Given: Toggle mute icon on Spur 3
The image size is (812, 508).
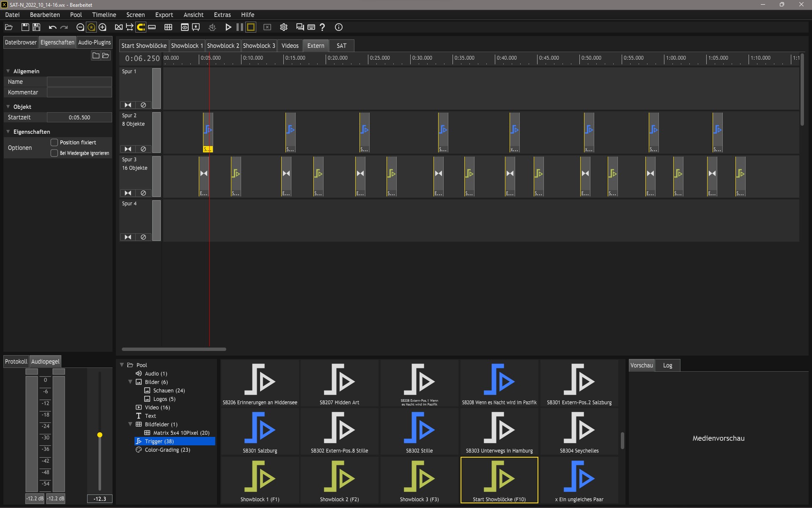Looking at the screenshot, I should click(x=143, y=193).
